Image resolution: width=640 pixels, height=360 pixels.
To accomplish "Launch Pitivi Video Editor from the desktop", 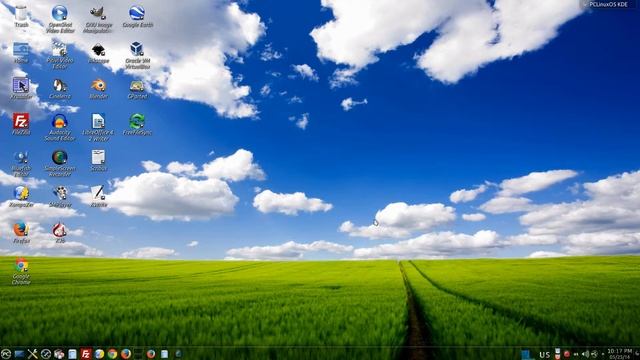I will pos(60,55).
